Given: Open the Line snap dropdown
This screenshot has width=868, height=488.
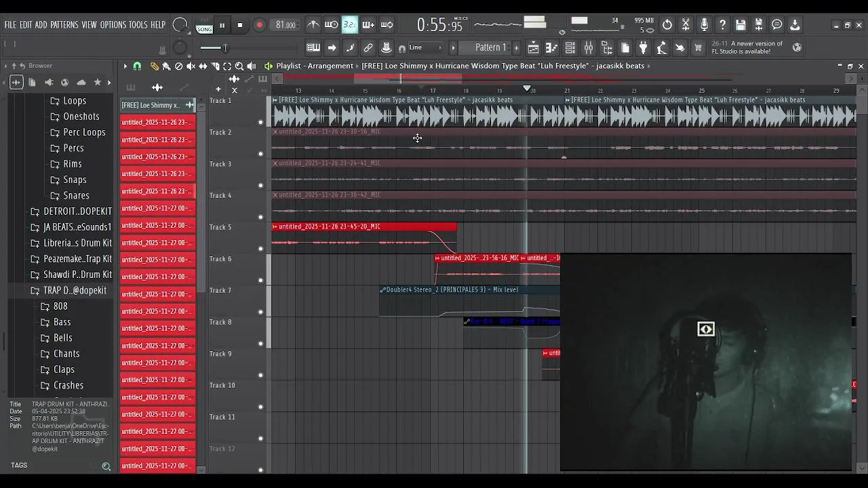Looking at the screenshot, I should click(425, 47).
